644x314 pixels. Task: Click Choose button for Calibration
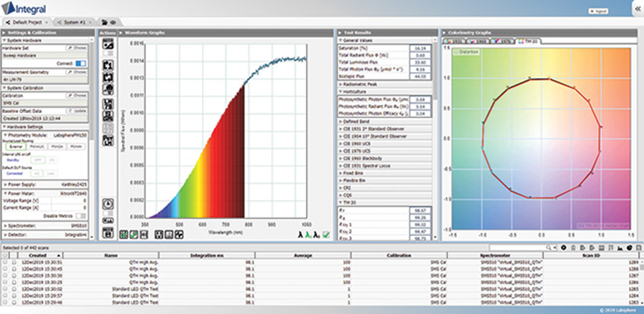click(77, 95)
